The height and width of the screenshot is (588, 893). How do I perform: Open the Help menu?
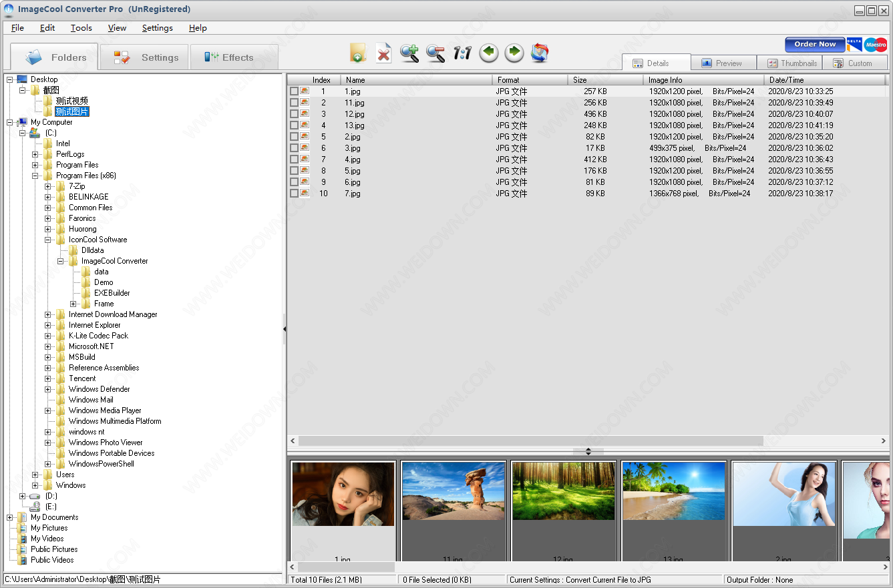coord(198,28)
